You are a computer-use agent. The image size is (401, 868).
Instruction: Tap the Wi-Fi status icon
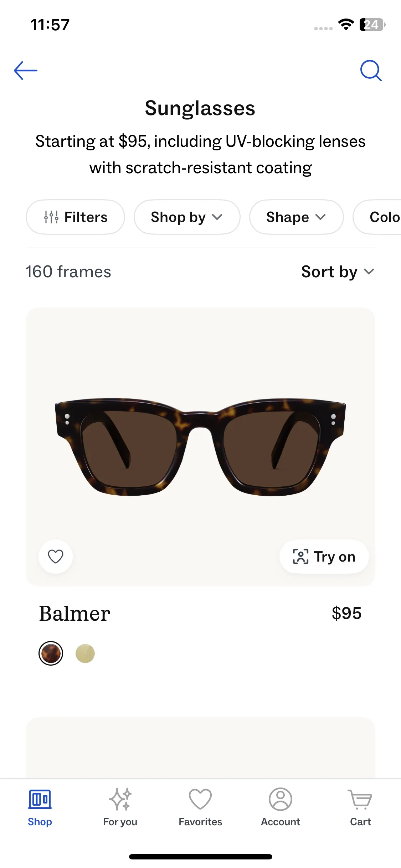click(346, 25)
